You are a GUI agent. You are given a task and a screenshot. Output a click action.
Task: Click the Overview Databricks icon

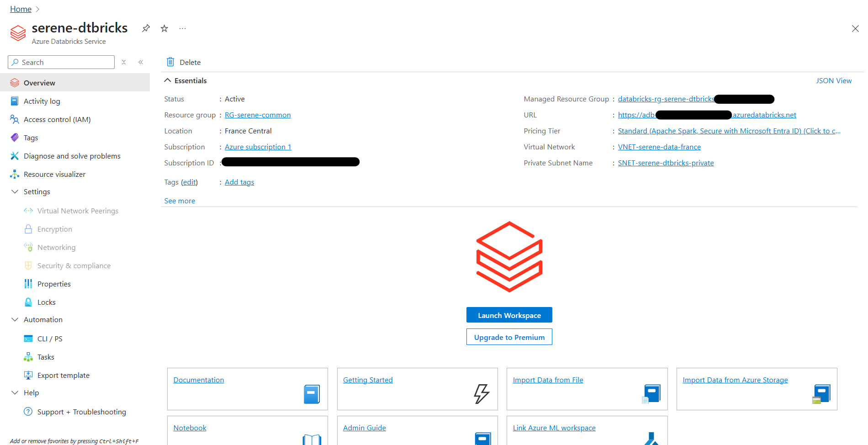pyautogui.click(x=15, y=83)
